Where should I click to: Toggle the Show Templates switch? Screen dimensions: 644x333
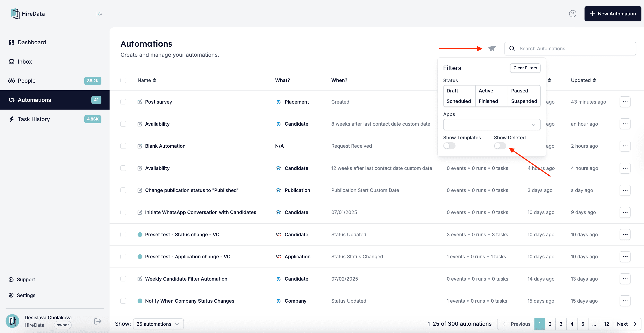coord(449,146)
